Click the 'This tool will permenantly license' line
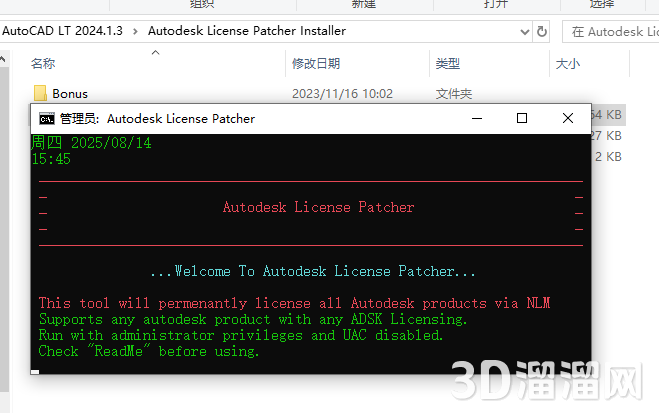 coord(295,303)
